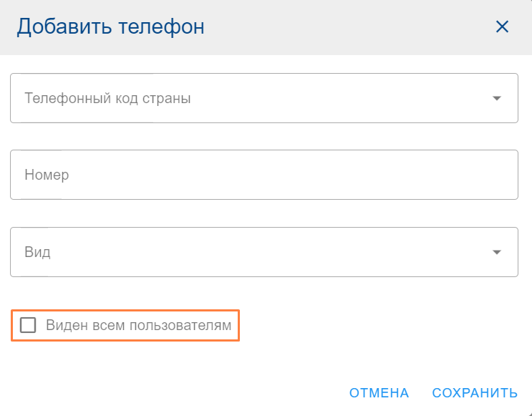
Task: Enable phone visibility for all users
Action: tap(28, 325)
